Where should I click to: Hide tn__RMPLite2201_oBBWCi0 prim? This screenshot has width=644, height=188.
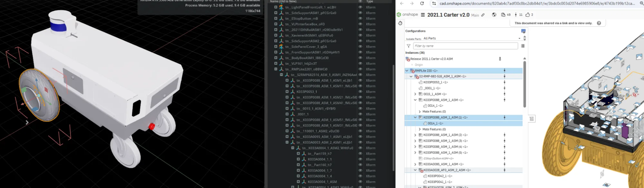(360, 69)
